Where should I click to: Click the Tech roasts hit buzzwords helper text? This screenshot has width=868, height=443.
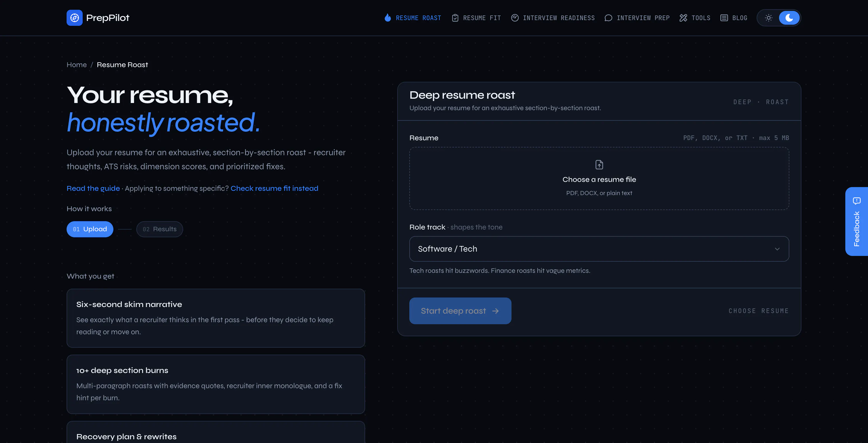(500, 271)
